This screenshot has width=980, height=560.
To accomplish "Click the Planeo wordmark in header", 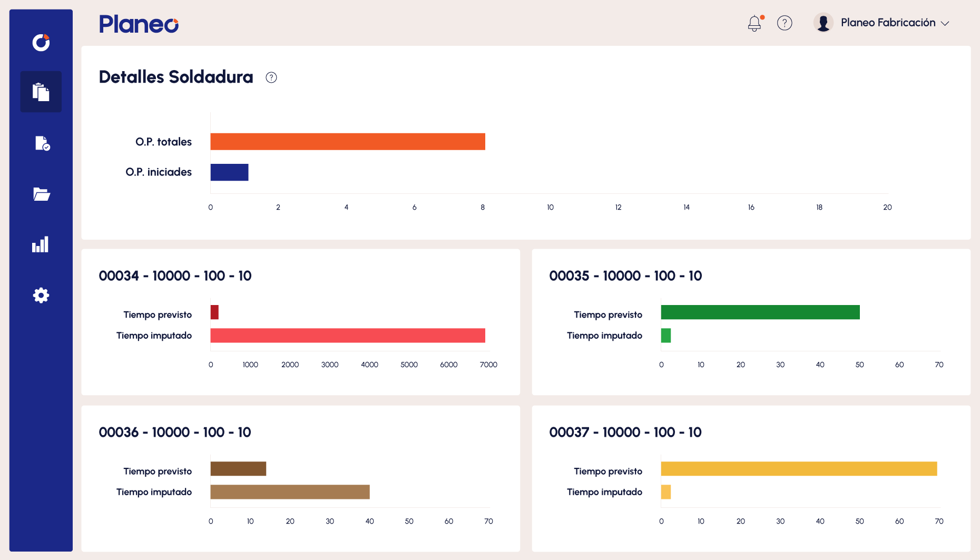I will (139, 24).
